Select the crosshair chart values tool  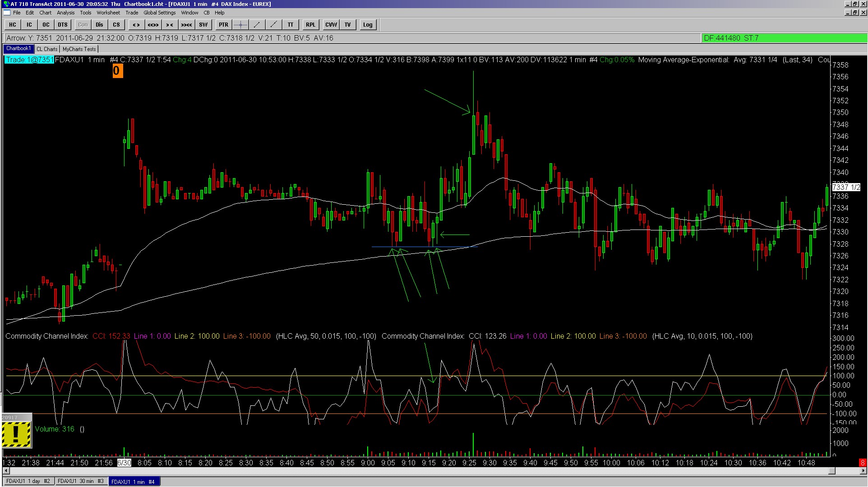point(240,25)
